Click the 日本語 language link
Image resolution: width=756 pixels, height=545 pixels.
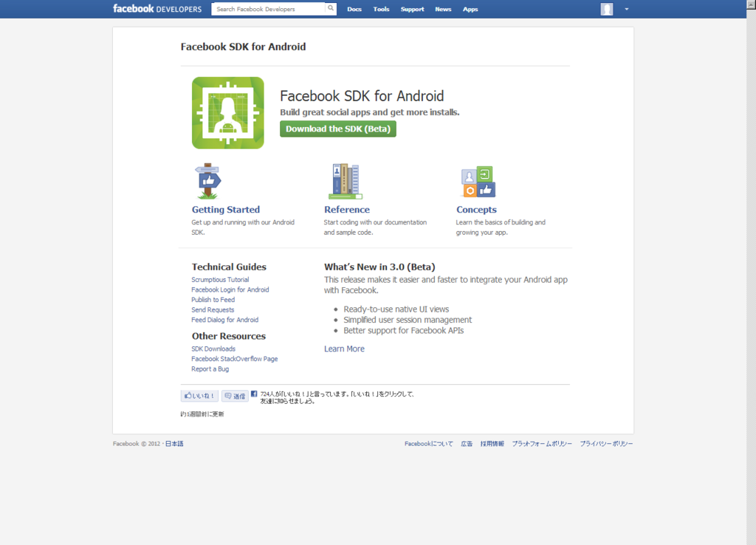tap(174, 444)
